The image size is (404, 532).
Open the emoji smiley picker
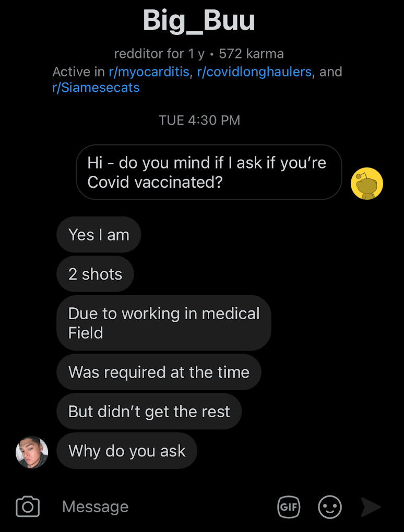[330, 507]
